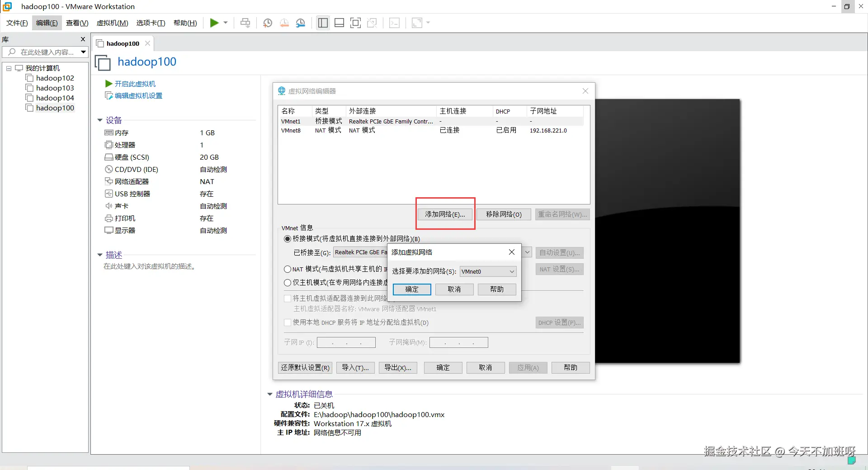Viewport: 868px width, 470px height.
Task: Click the 导入(T)... button
Action: click(355, 367)
